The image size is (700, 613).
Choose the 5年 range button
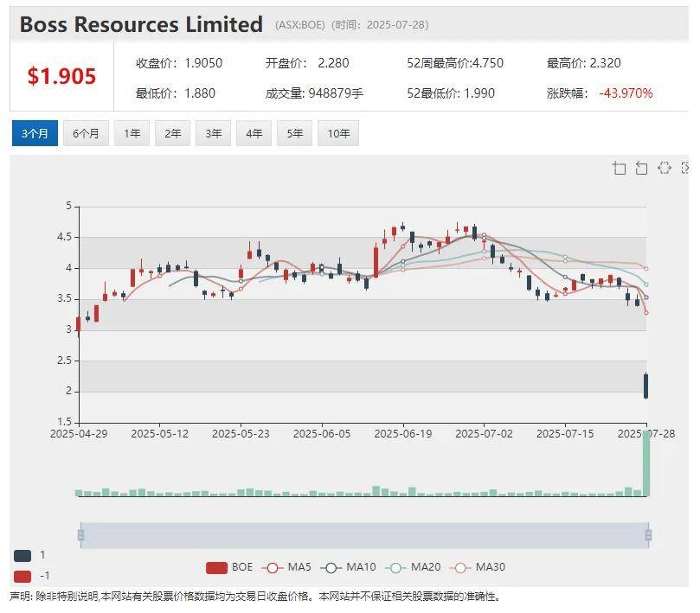(295, 133)
